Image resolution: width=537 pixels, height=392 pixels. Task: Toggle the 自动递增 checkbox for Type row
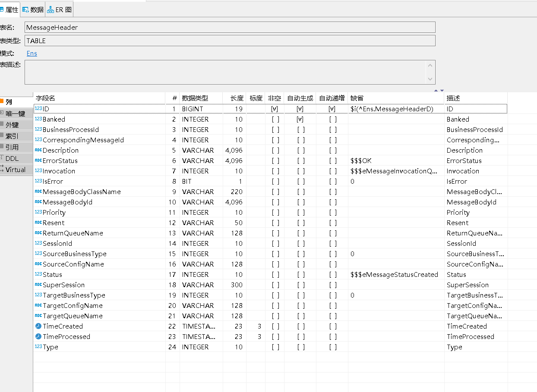(332, 347)
